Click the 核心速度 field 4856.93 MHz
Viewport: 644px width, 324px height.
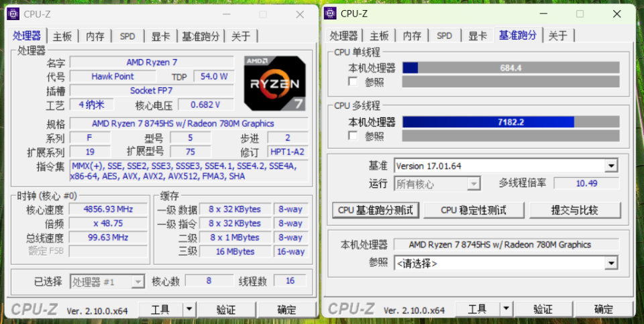(108, 209)
